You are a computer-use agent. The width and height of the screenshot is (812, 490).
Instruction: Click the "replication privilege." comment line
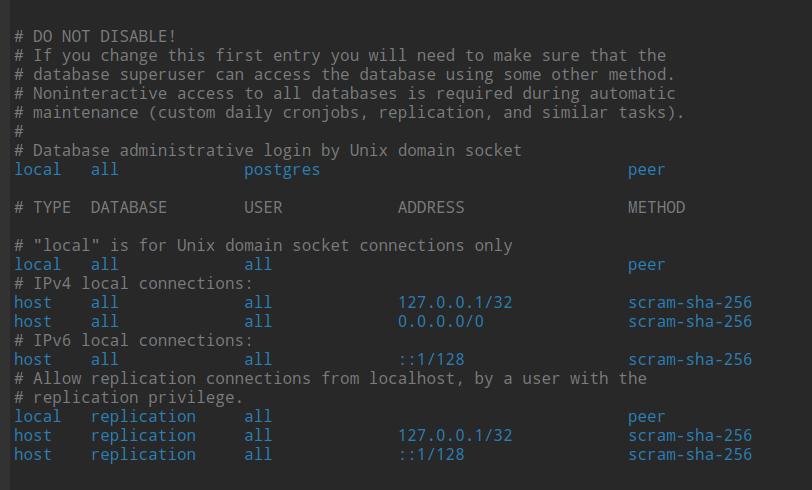tap(128, 397)
